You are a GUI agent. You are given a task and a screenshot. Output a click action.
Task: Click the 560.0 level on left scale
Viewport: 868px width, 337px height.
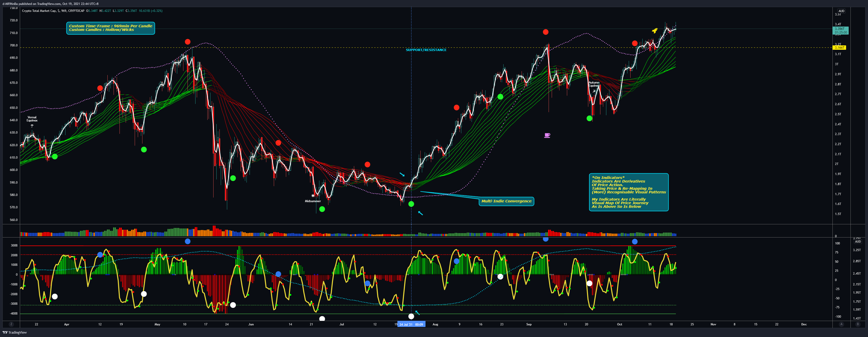13,220
